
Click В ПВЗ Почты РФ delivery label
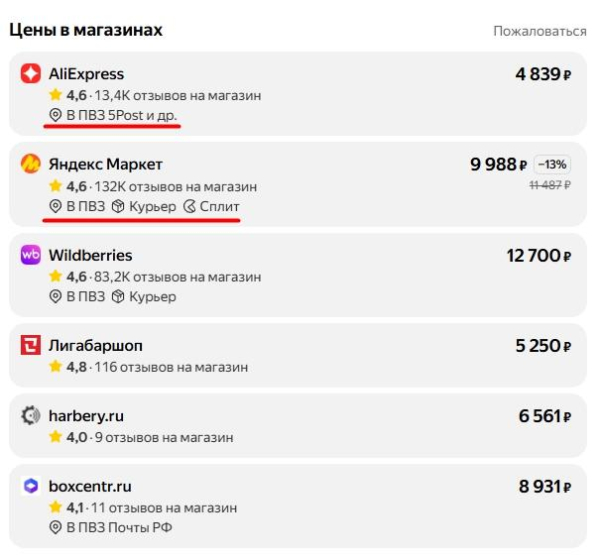(119, 527)
